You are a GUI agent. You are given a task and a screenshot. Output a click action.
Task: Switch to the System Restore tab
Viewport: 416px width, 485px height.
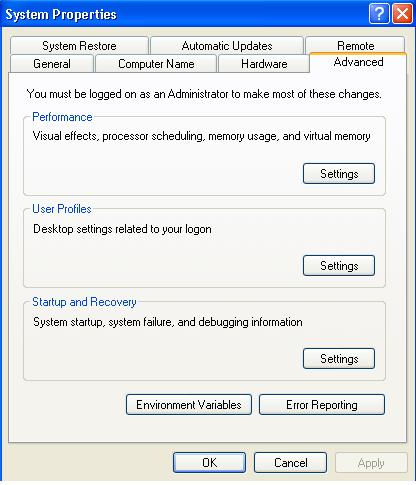tap(79, 46)
